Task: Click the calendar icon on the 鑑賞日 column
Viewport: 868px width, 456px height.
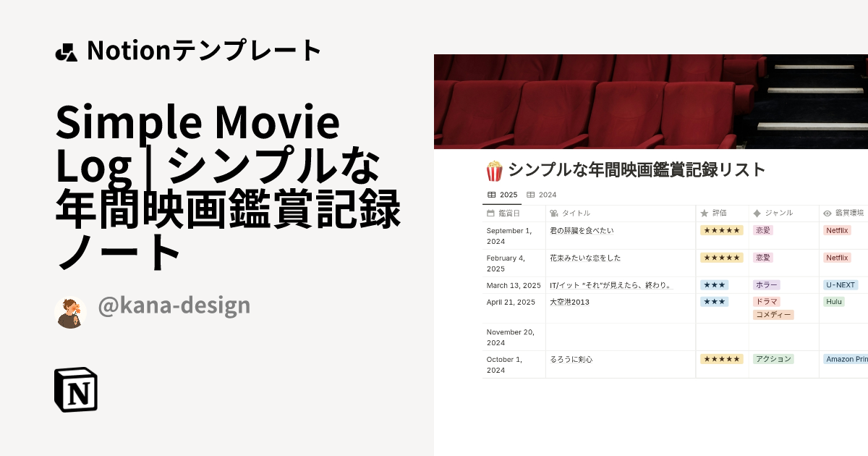Action: (x=489, y=213)
